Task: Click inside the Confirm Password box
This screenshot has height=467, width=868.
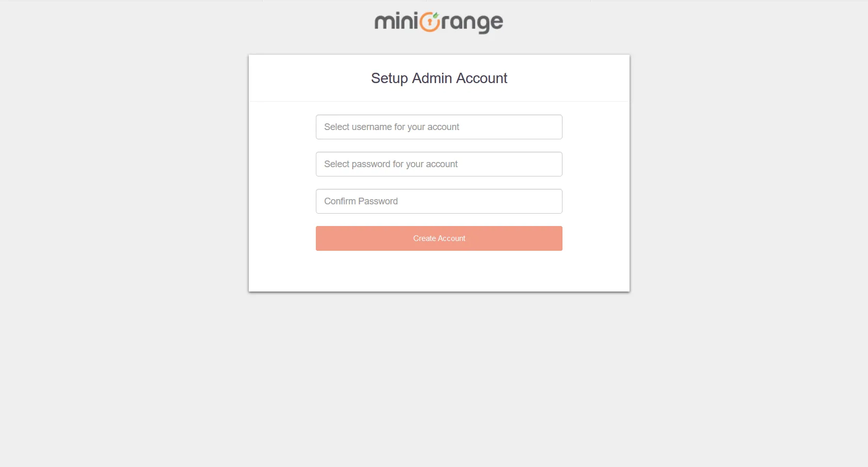Action: point(439,201)
